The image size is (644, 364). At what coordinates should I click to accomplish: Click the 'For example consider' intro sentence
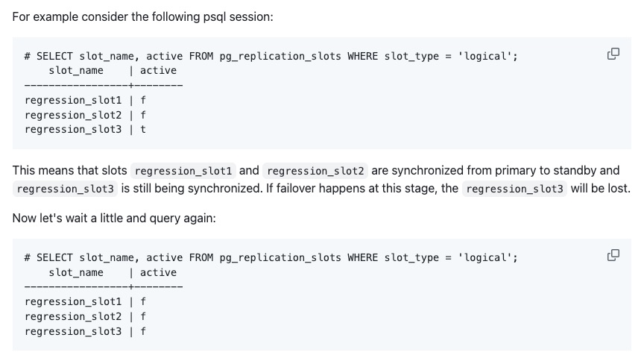pyautogui.click(x=142, y=16)
